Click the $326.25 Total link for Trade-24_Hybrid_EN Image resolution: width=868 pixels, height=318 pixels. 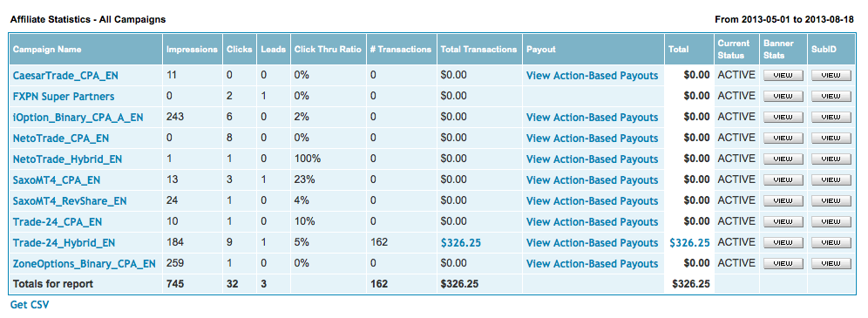tap(689, 243)
